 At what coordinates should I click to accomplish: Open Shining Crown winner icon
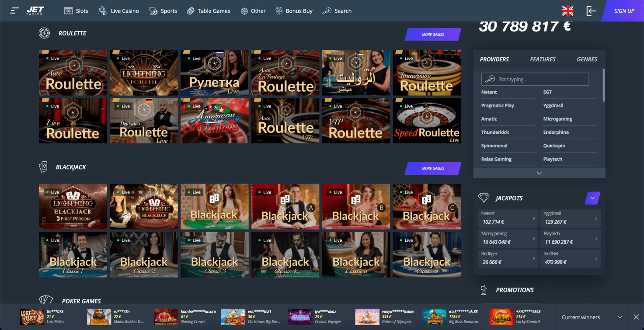tap(166, 317)
